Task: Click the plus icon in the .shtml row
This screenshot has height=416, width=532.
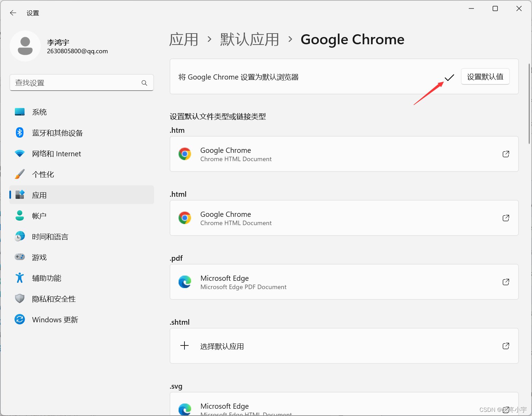Action: click(x=184, y=345)
